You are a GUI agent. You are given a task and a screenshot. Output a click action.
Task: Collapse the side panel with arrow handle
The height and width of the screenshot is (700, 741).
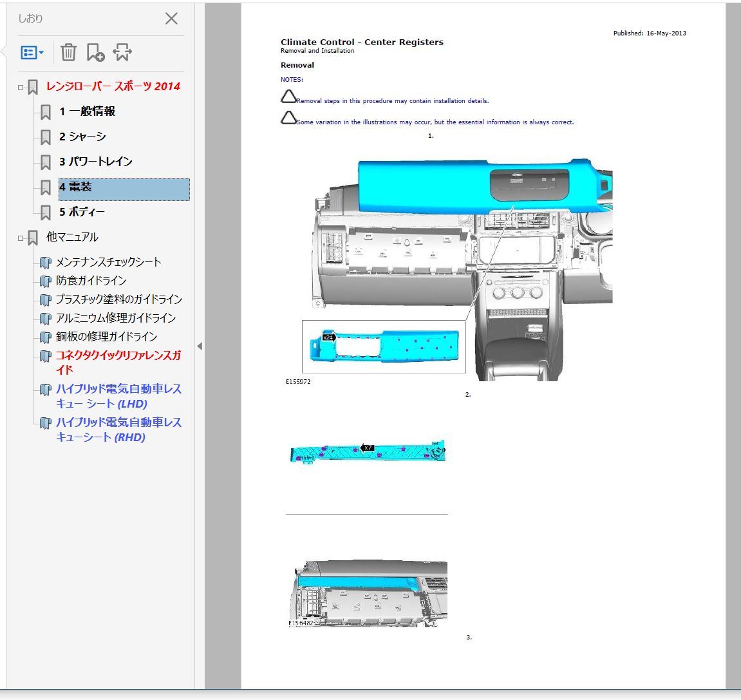click(200, 346)
